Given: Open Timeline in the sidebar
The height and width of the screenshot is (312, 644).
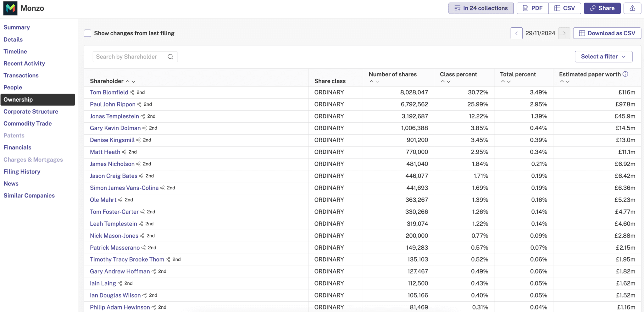Looking at the screenshot, I should click(x=15, y=51).
